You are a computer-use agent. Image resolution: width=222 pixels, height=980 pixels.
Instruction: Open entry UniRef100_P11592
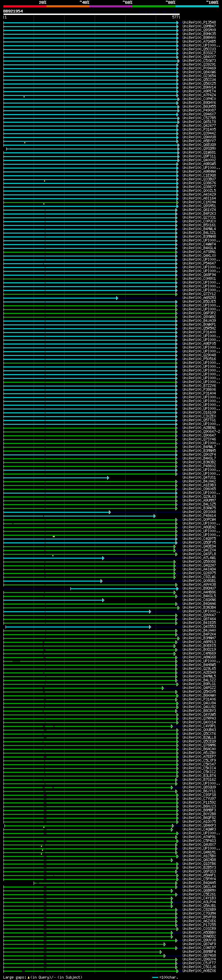coord(199,803)
